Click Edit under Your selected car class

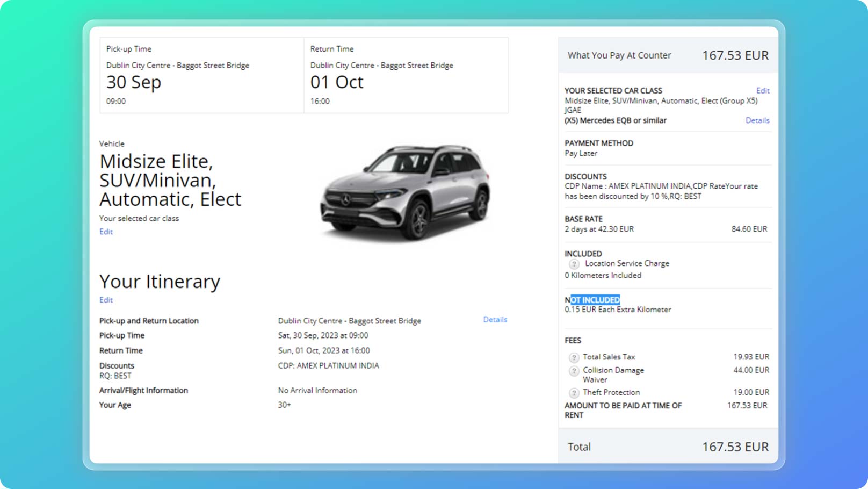106,232
